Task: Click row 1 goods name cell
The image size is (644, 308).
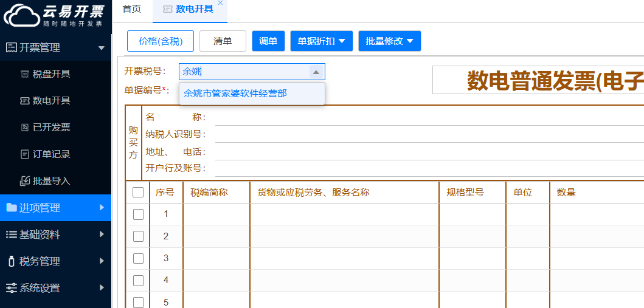Action: pyautogui.click(x=345, y=214)
